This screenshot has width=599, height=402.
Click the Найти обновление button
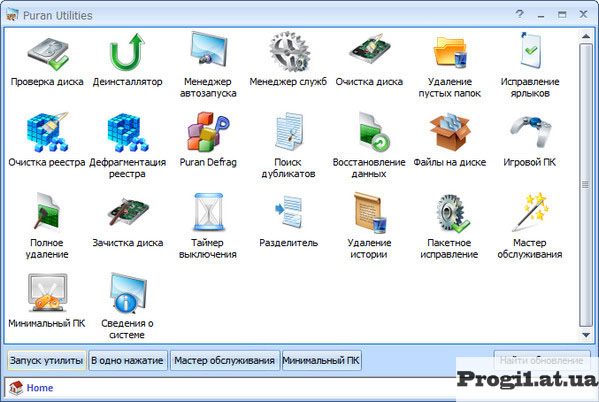[541, 360]
